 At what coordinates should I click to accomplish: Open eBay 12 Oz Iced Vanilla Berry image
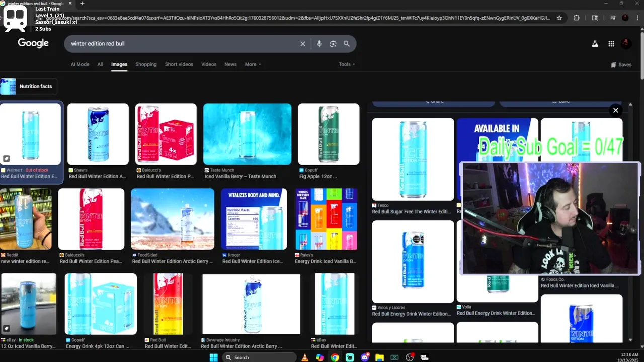pyautogui.click(x=28, y=304)
